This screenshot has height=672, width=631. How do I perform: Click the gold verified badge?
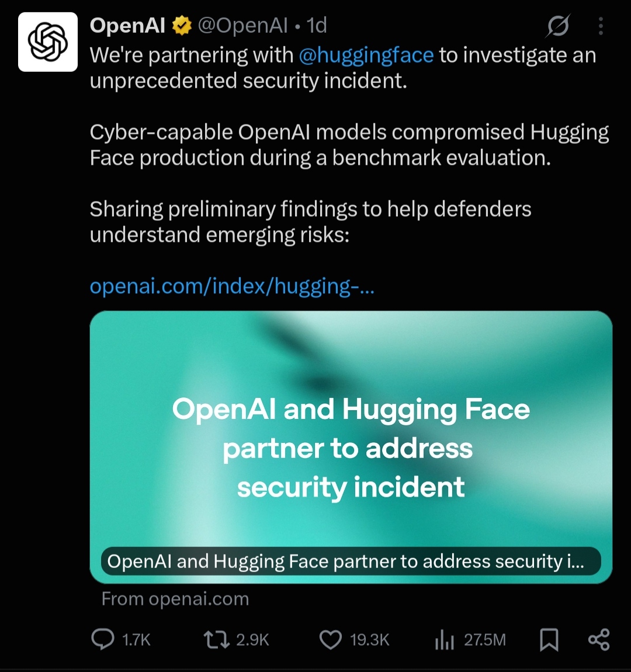(182, 25)
